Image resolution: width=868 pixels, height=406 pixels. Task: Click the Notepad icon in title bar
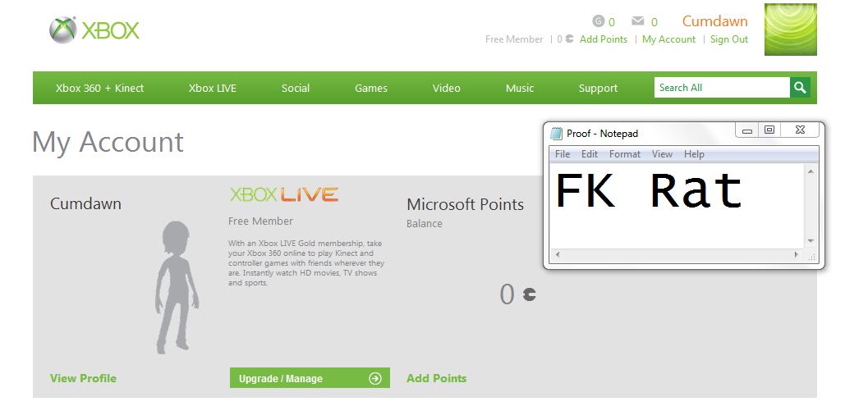tap(556, 134)
